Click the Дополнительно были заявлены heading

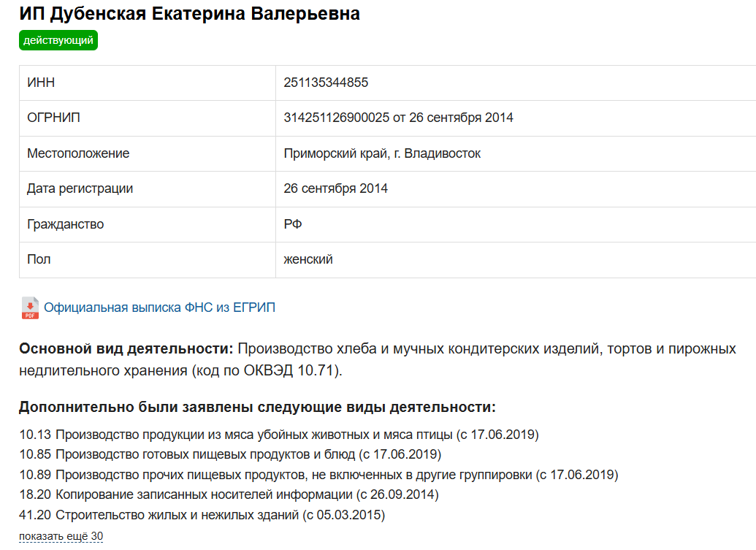(257, 407)
